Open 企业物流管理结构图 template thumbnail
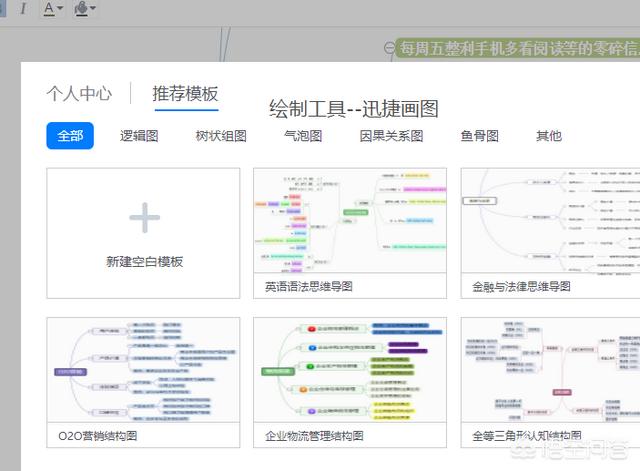Viewport: 640px width, 471px height. tap(350, 370)
